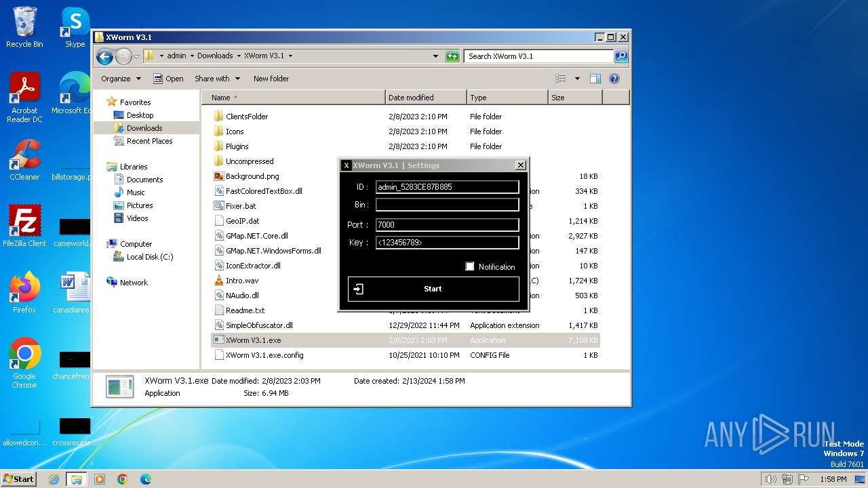Click the search magnifier icon
Screen dimensions: 868x488
620,56
